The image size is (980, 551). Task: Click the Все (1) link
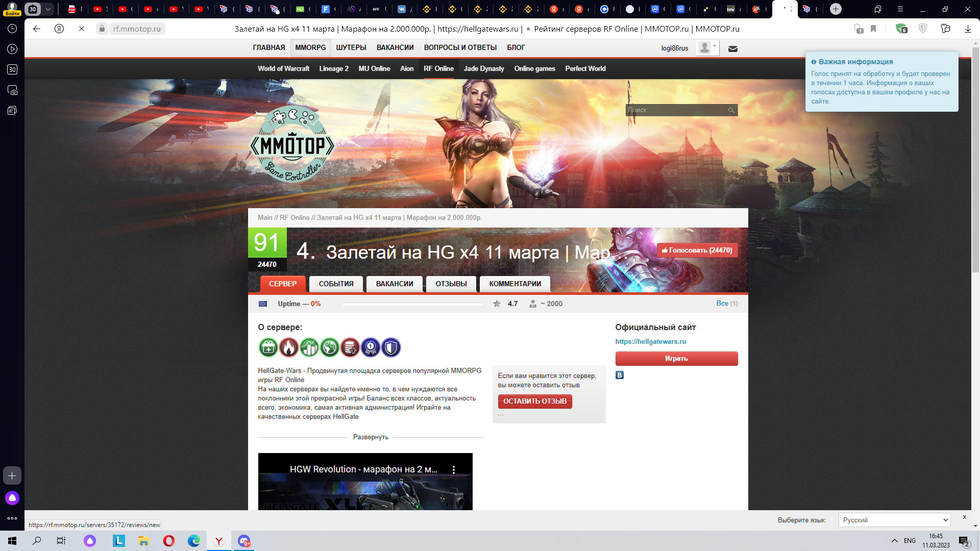tap(727, 303)
